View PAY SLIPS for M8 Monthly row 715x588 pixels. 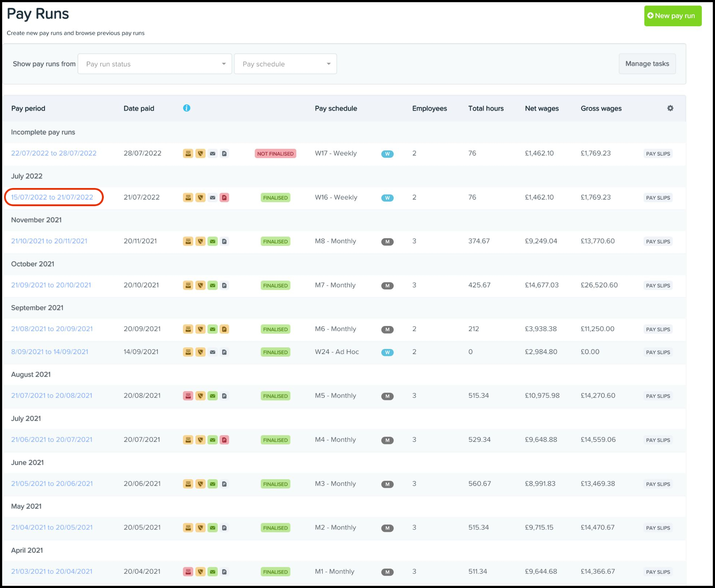(x=658, y=242)
